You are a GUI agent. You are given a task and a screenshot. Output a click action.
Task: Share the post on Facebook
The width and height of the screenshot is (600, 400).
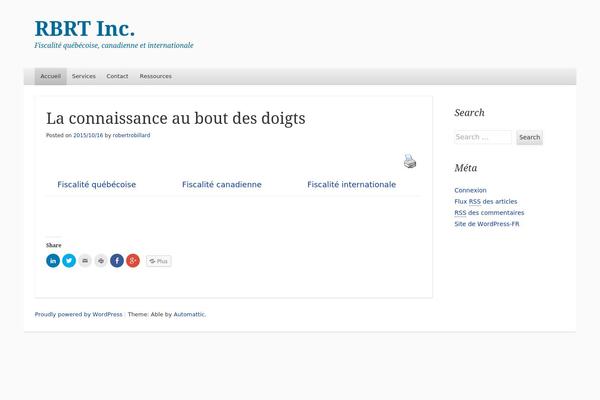(x=117, y=261)
